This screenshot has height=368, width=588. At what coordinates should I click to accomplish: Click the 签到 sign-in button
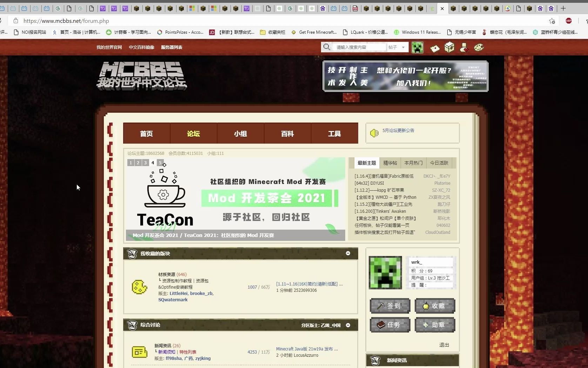coord(390,306)
